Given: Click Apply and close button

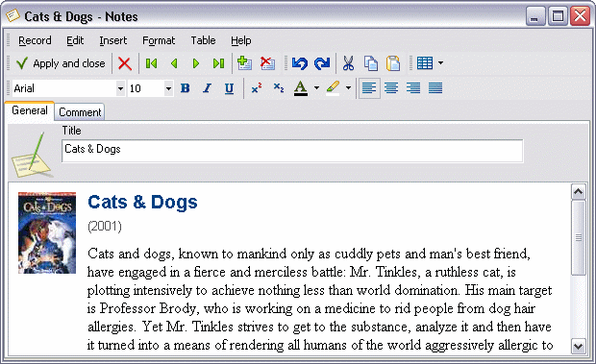Looking at the screenshot, I should point(61,63).
